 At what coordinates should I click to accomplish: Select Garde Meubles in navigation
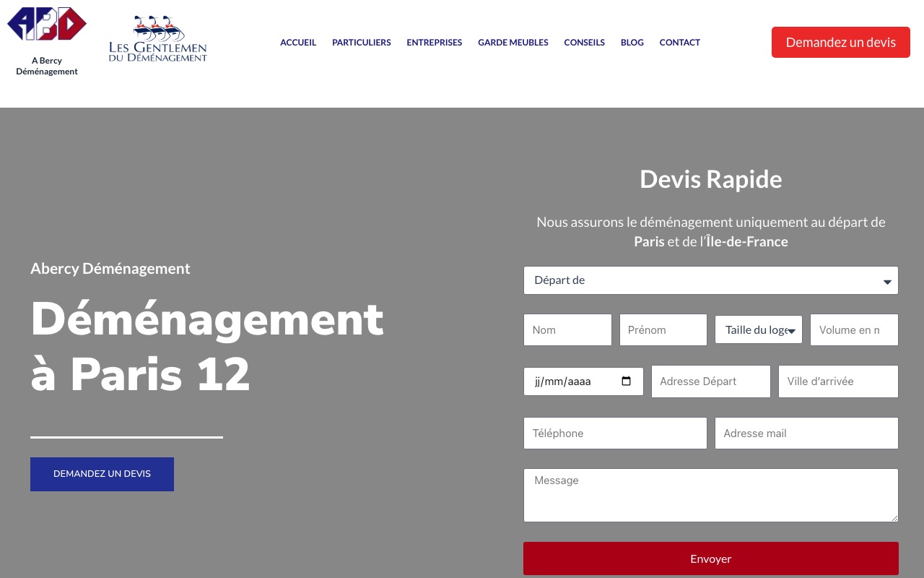pyautogui.click(x=513, y=43)
